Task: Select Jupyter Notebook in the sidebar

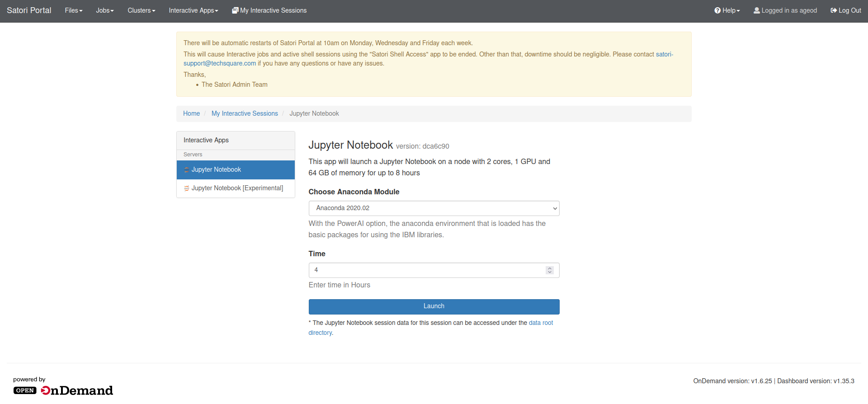Action: tap(236, 170)
